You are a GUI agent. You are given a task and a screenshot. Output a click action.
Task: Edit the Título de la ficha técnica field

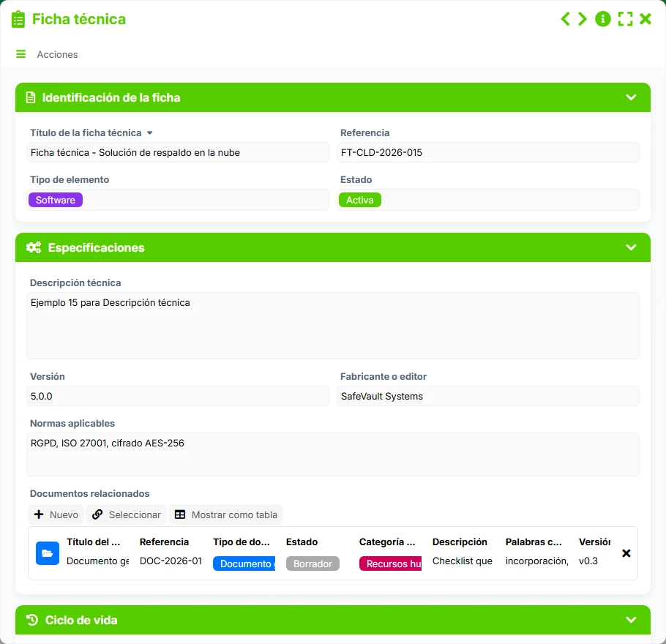178,152
